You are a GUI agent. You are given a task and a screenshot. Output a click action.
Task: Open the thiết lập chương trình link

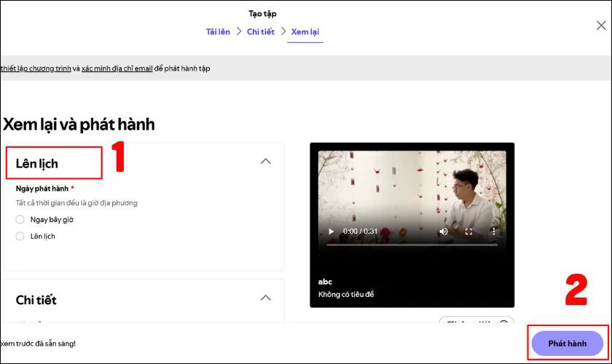tap(36, 68)
